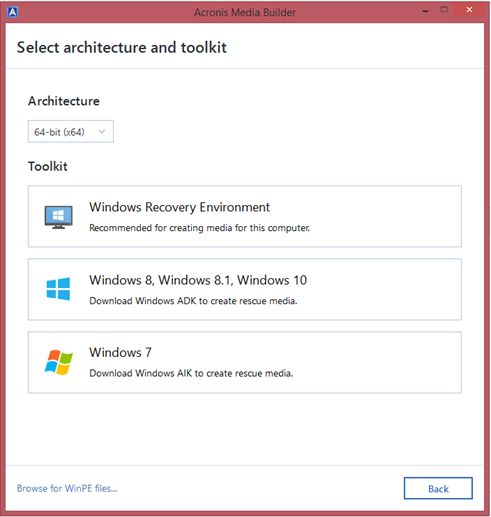Click the 'Select architecture and toolkit' heading
Viewport: 491px width, 517px height.
click(122, 47)
